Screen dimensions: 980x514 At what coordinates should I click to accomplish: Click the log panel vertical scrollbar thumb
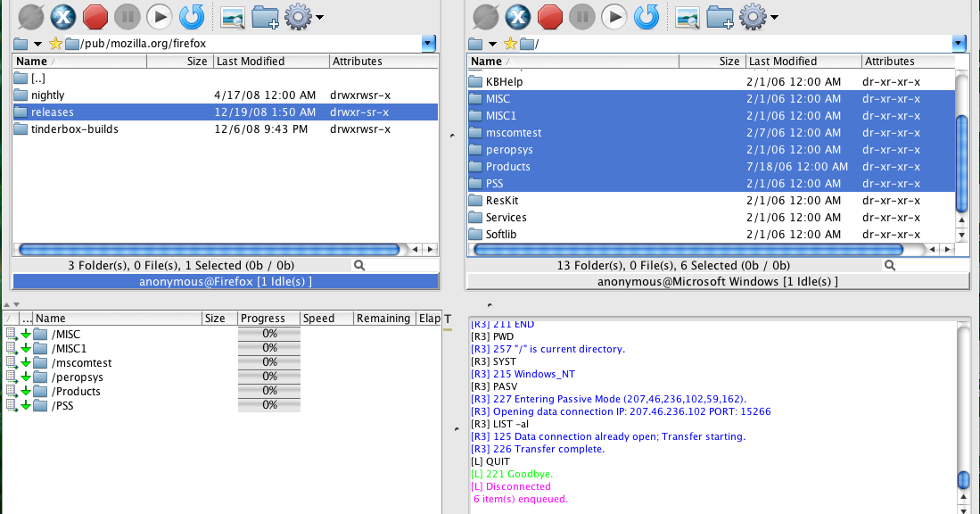[963, 479]
